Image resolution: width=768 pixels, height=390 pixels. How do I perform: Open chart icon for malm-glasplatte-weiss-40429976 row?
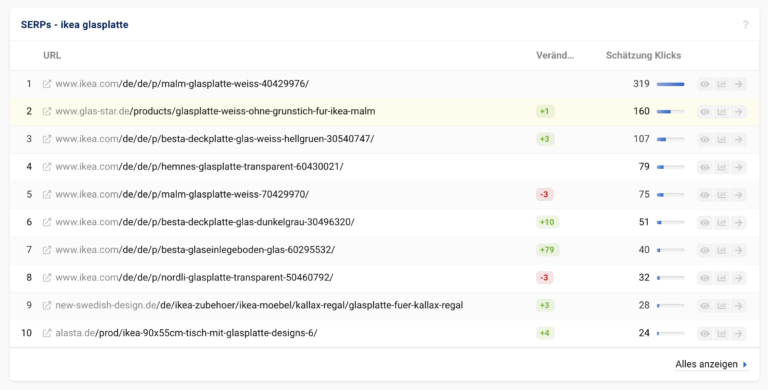pyautogui.click(x=721, y=84)
